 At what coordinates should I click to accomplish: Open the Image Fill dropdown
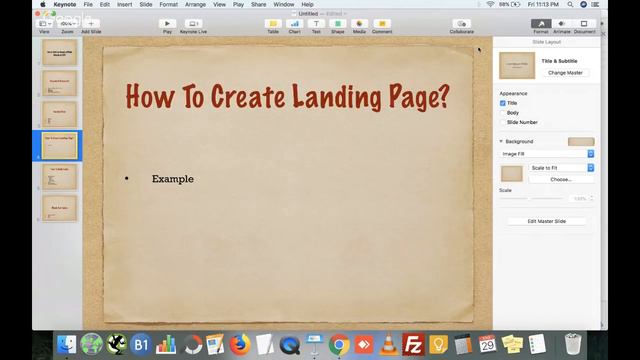point(547,154)
